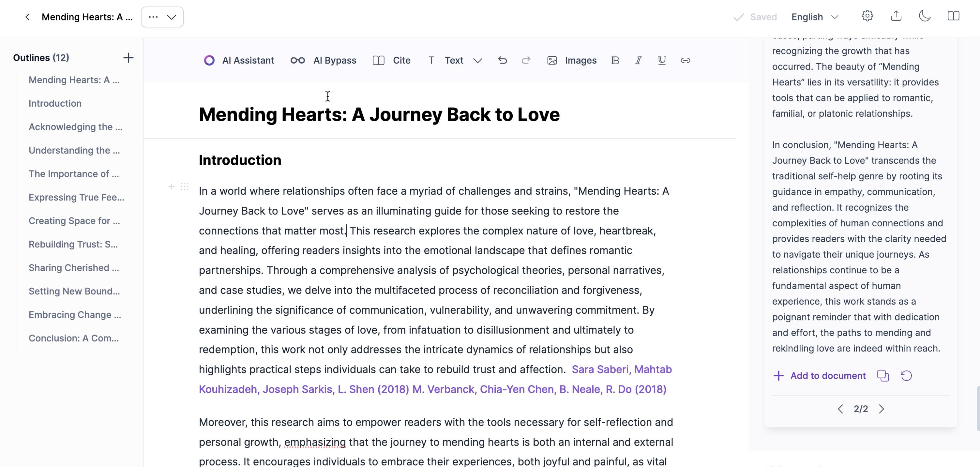This screenshot has height=467, width=980.
Task: Copy the AI response text icon
Action: pos(883,376)
